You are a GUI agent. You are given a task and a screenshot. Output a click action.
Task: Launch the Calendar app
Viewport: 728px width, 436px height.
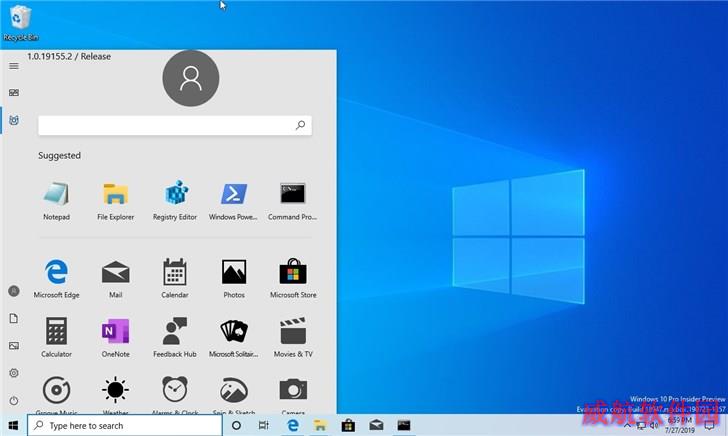175,278
